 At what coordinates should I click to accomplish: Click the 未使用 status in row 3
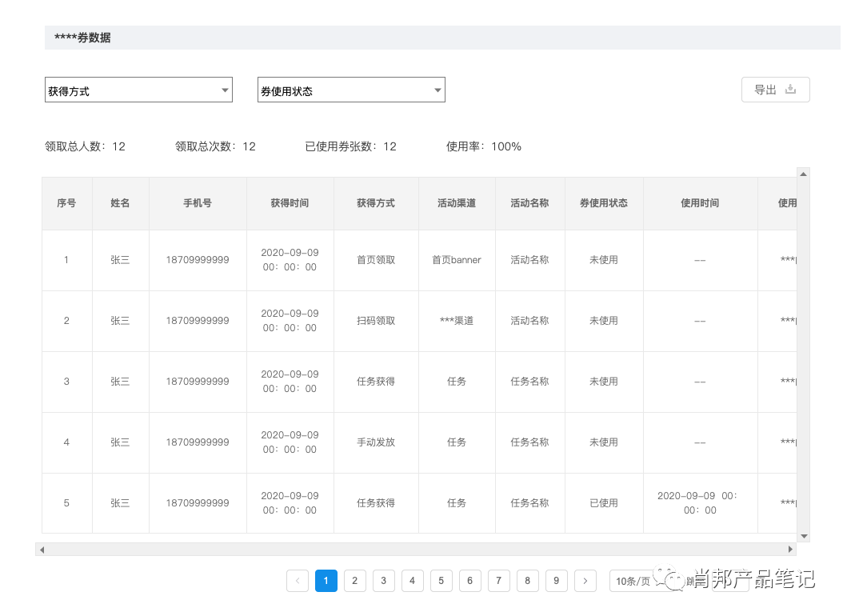[x=604, y=382]
